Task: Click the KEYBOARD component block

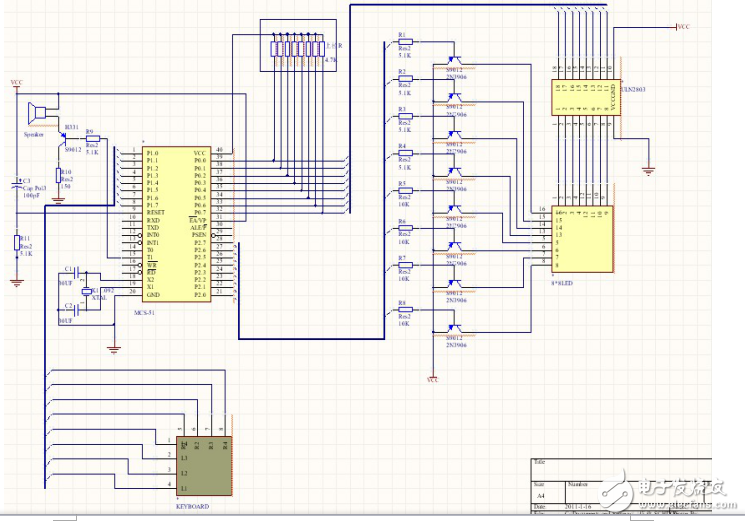Action: [203, 467]
